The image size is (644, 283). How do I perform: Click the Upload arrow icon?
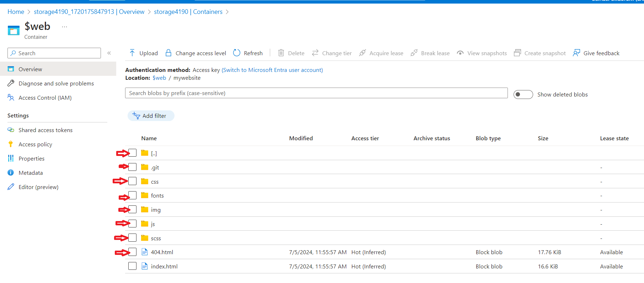(x=132, y=53)
